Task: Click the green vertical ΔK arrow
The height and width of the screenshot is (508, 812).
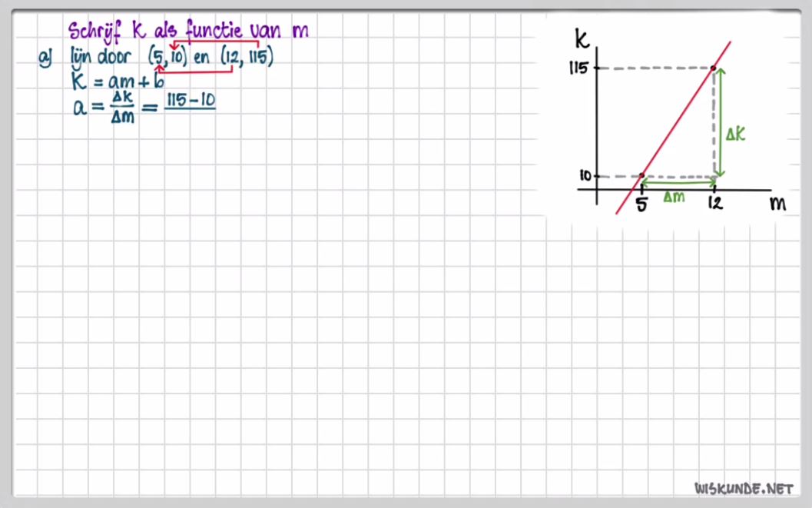Action: [719, 123]
